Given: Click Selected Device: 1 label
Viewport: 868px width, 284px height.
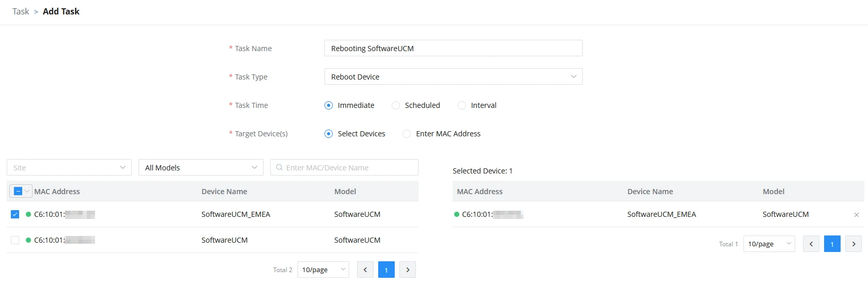Looking at the screenshot, I should coord(483,171).
